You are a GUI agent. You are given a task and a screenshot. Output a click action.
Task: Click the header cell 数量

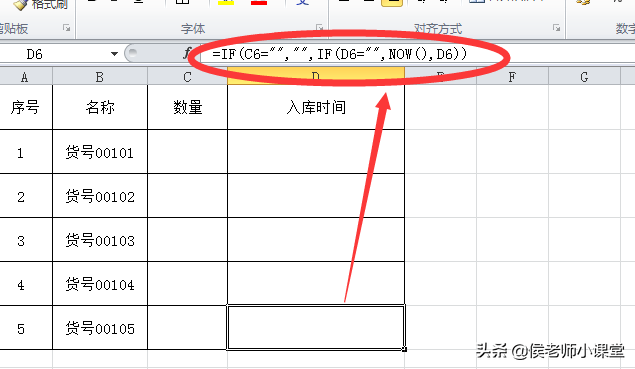pos(188,107)
